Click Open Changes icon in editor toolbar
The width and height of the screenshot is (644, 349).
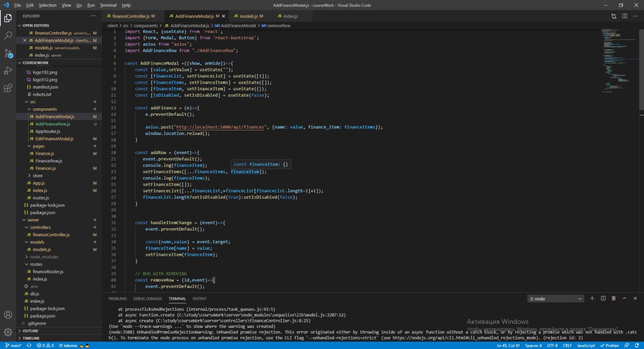[x=614, y=16]
